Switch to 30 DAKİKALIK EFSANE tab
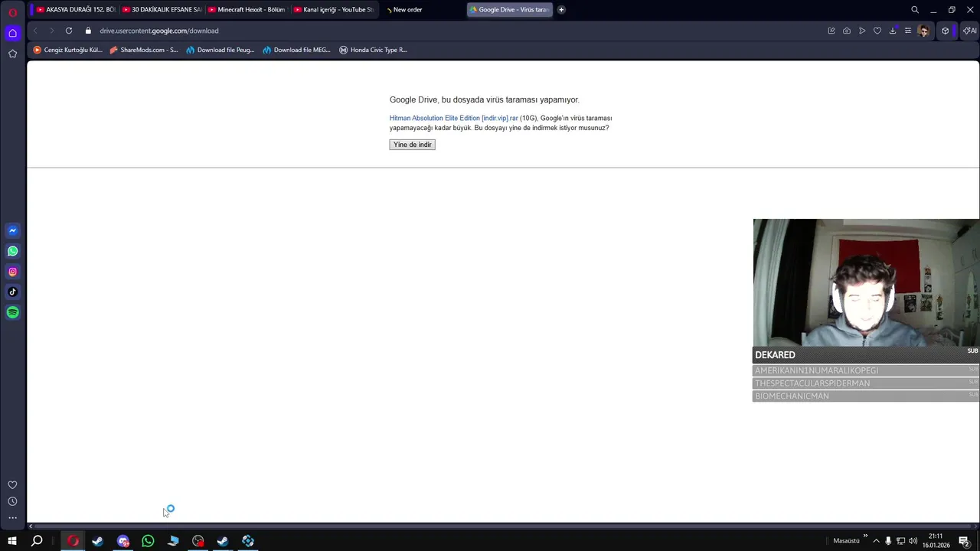The image size is (980, 551). (162, 10)
